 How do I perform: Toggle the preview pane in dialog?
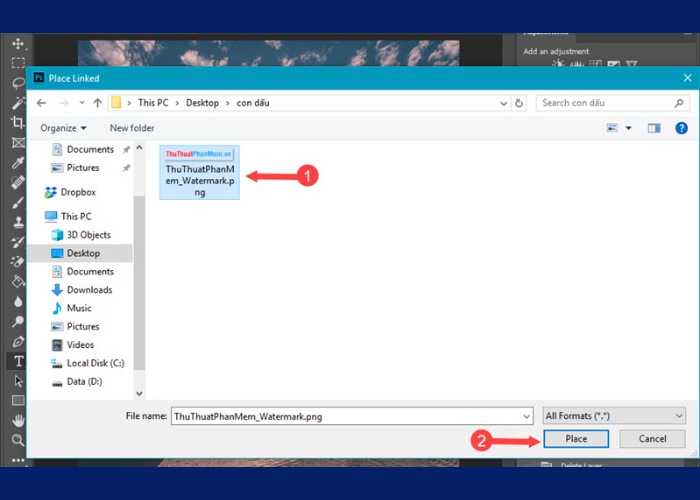(x=654, y=128)
